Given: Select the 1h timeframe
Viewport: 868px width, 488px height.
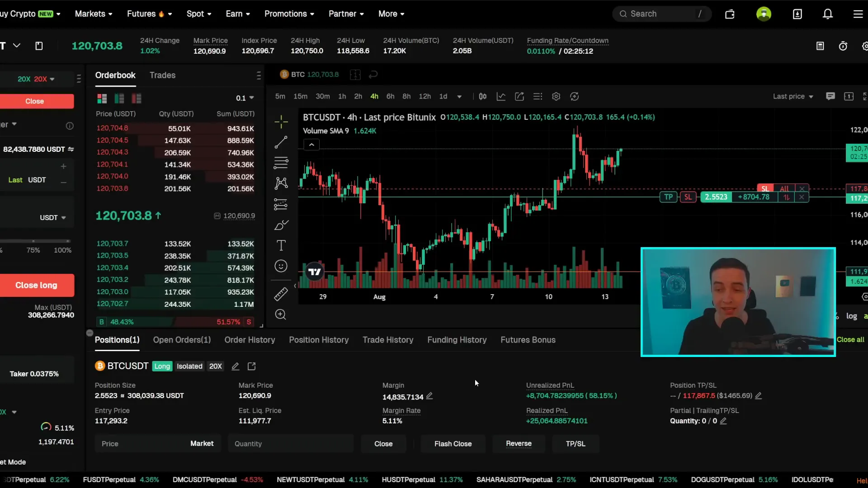Looking at the screenshot, I should 342,96.
